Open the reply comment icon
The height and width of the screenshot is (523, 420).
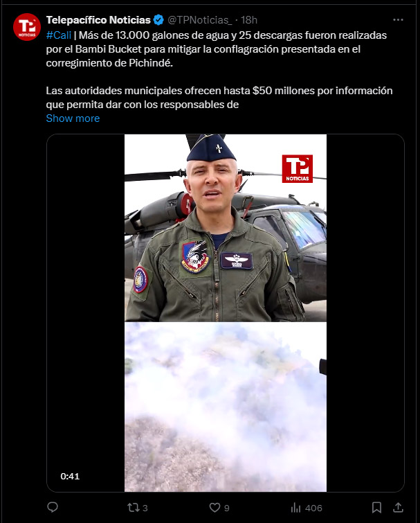(53, 507)
